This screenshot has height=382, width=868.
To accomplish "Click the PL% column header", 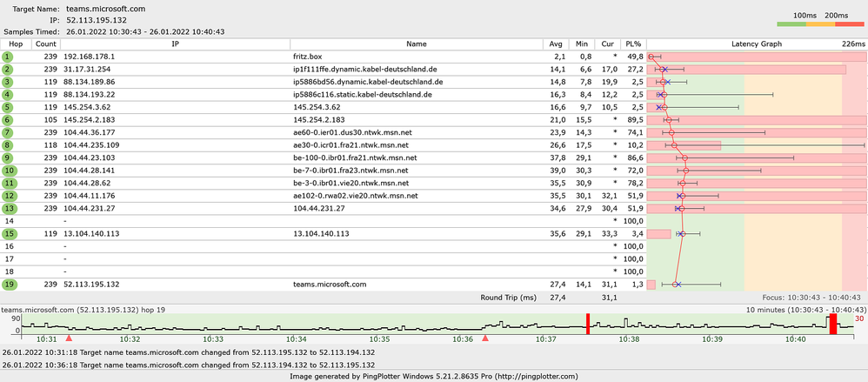I will click(632, 44).
